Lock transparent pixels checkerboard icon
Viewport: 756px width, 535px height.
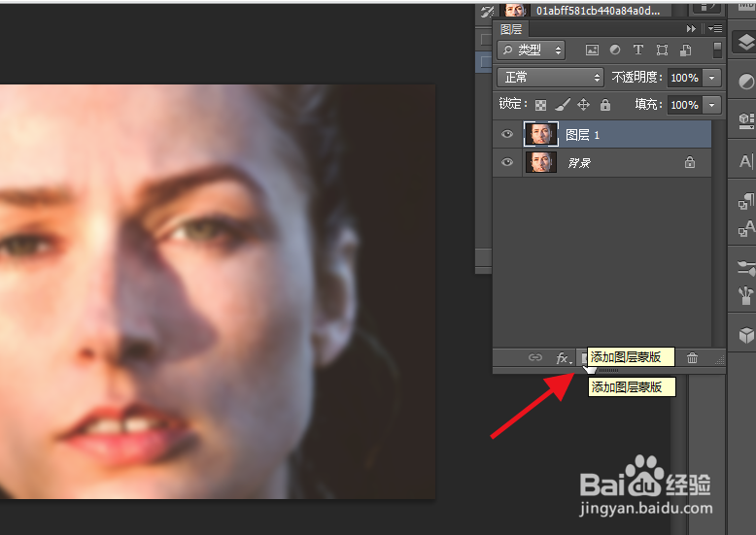click(541, 105)
